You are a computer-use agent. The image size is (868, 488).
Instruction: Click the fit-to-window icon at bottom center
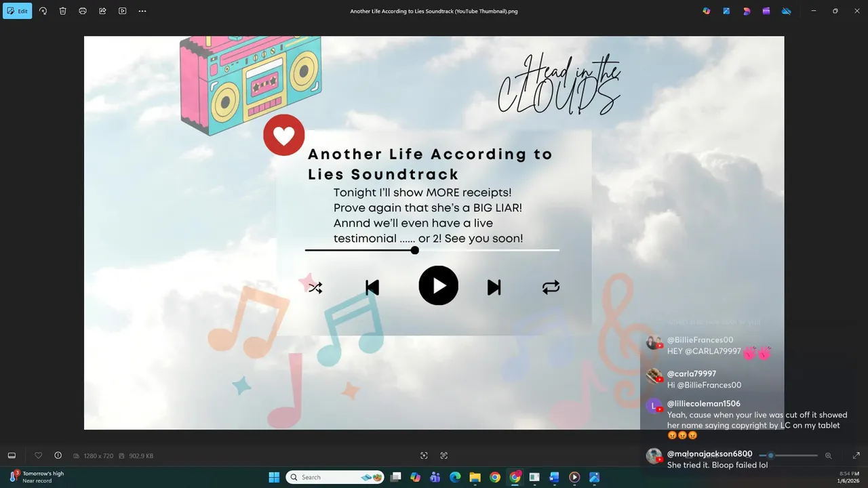point(424,455)
